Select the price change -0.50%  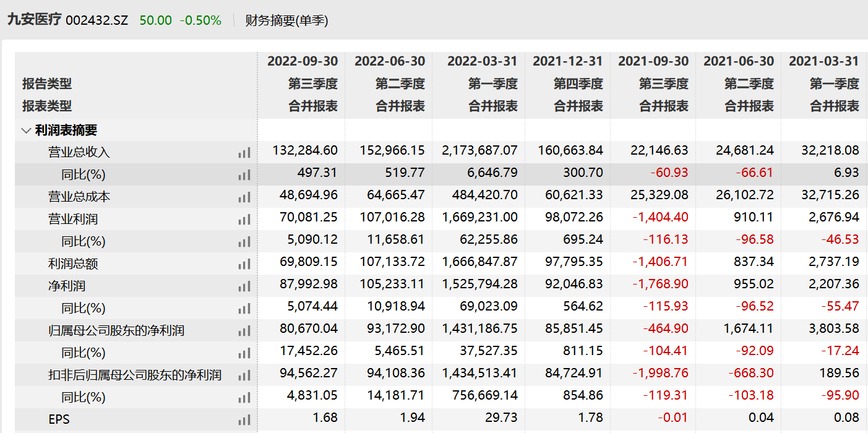point(200,20)
